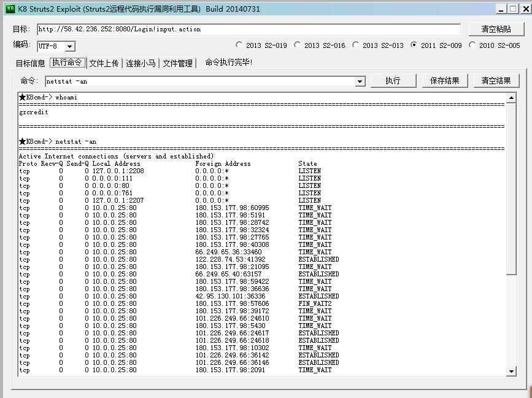
Task: Minimize the K8 Struts2 Exploit window
Action: (x=501, y=9)
